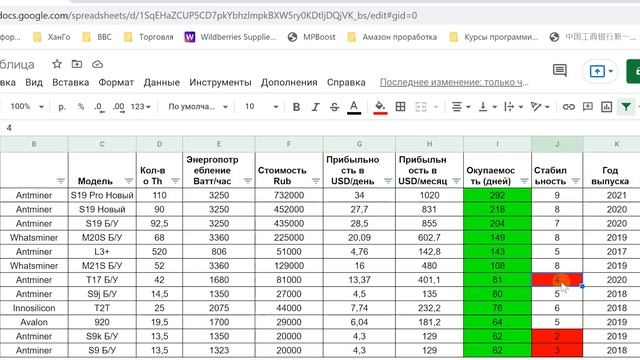Click the formula bar showing 4
Screen dimensions: 640x360
coord(320,128)
